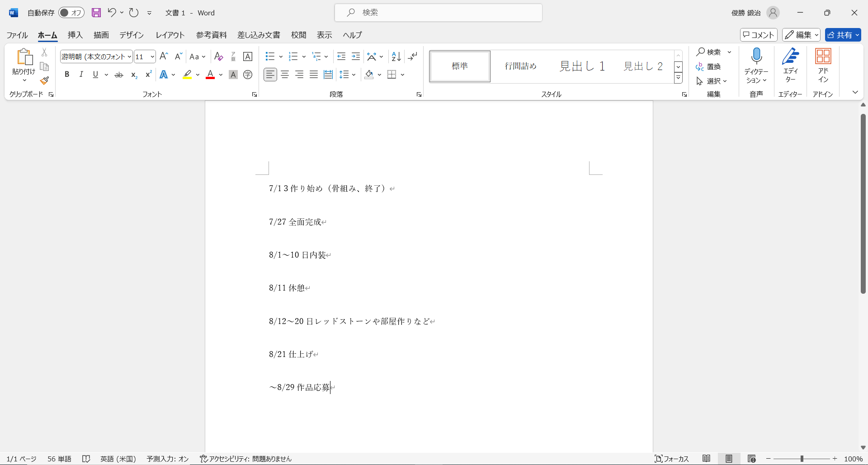This screenshot has height=465, width=868.
Task: Expand bullet list options arrow
Action: click(281, 56)
